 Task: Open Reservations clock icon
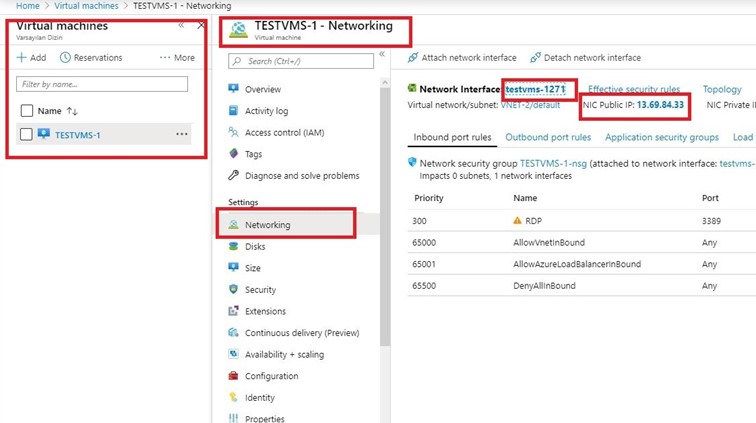(x=65, y=57)
